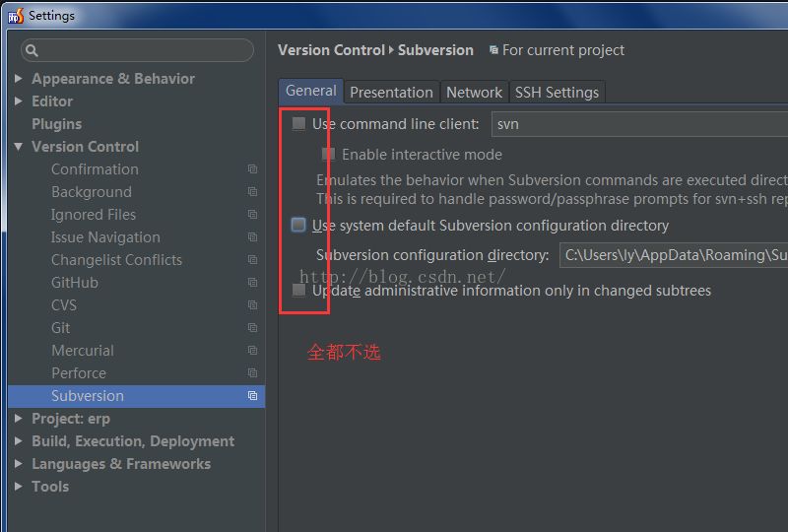The width and height of the screenshot is (788, 532).
Task: Toggle Use system default Subversion configuration directory
Action: pyautogui.click(x=298, y=226)
